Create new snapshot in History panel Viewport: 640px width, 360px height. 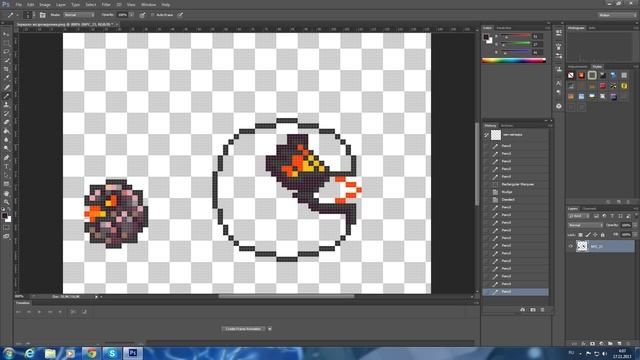[x=533, y=310]
